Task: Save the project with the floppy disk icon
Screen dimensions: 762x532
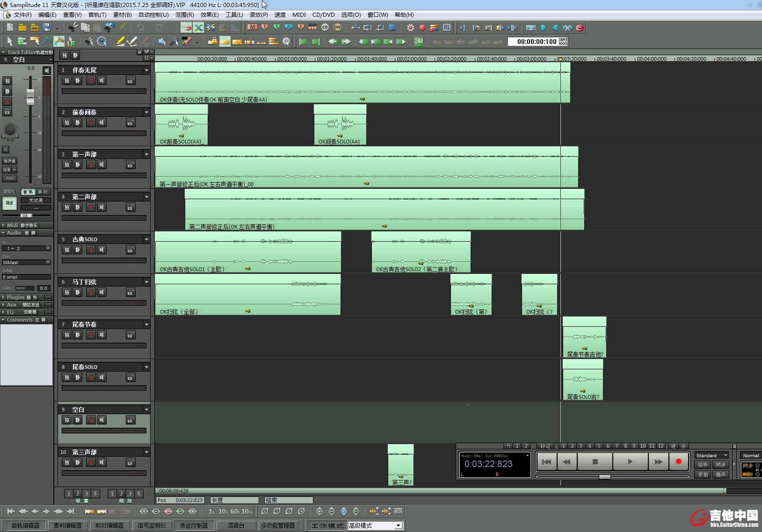Action: (x=46, y=28)
